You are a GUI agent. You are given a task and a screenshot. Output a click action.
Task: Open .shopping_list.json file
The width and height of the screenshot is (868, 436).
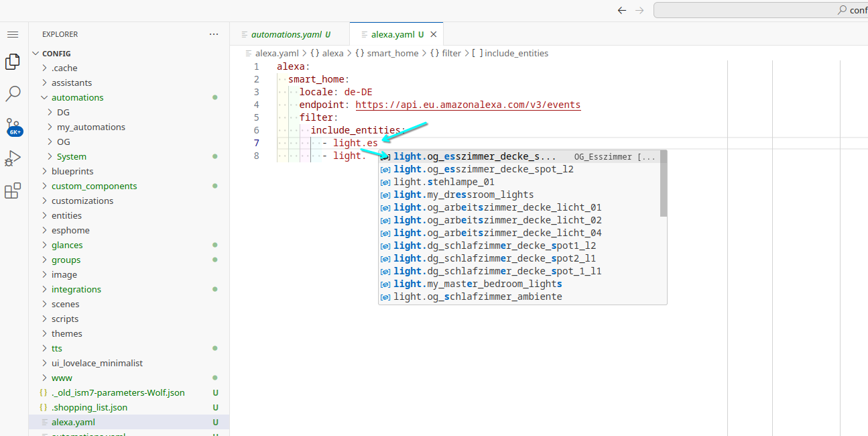tap(89, 407)
